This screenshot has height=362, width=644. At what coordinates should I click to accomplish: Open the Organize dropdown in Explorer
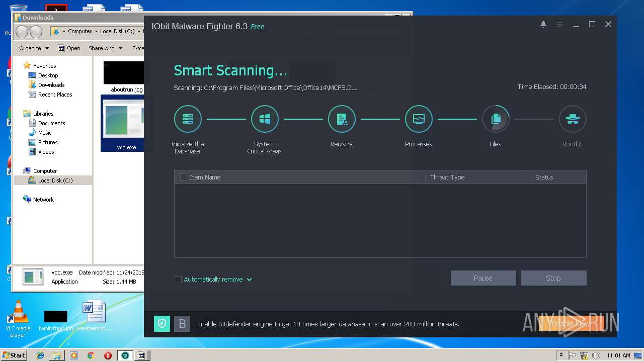34,48
